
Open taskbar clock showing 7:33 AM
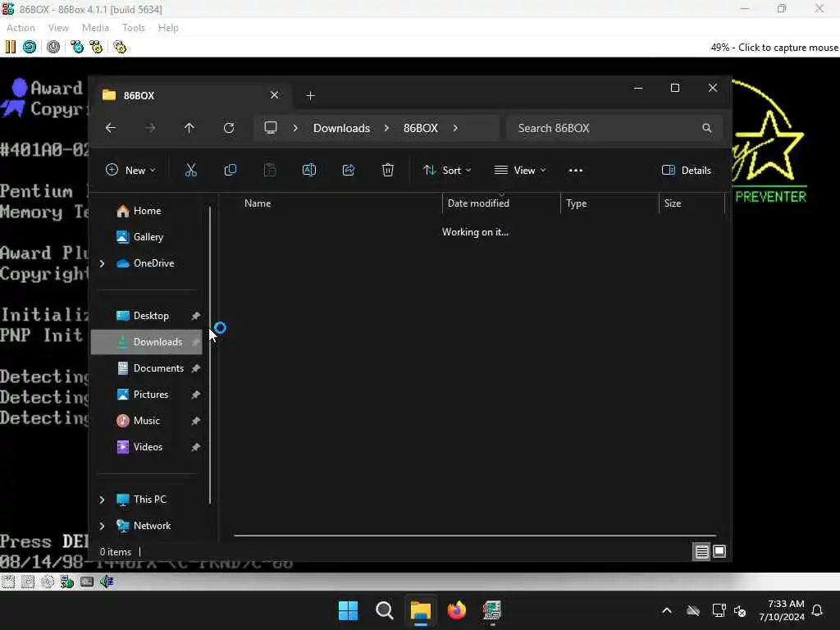click(x=781, y=610)
